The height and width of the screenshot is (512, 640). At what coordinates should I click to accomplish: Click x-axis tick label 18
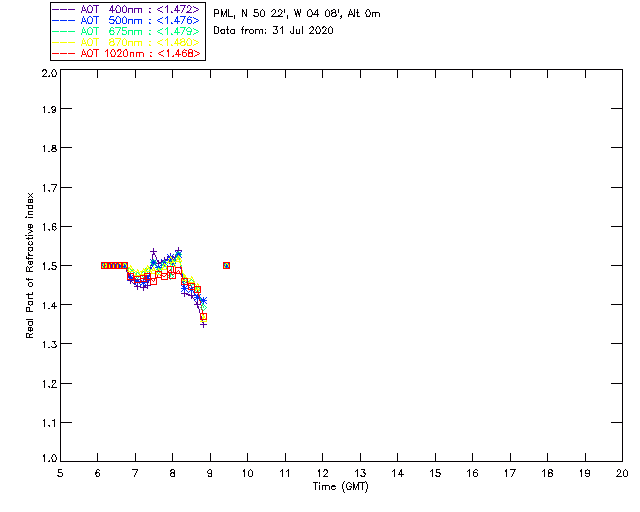pyautogui.click(x=547, y=473)
